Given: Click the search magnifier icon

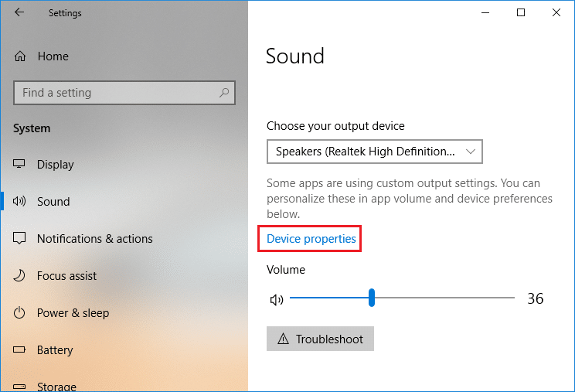Looking at the screenshot, I should (x=224, y=93).
